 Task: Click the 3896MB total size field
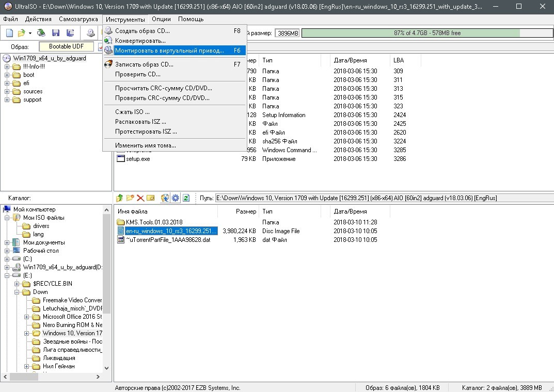287,33
